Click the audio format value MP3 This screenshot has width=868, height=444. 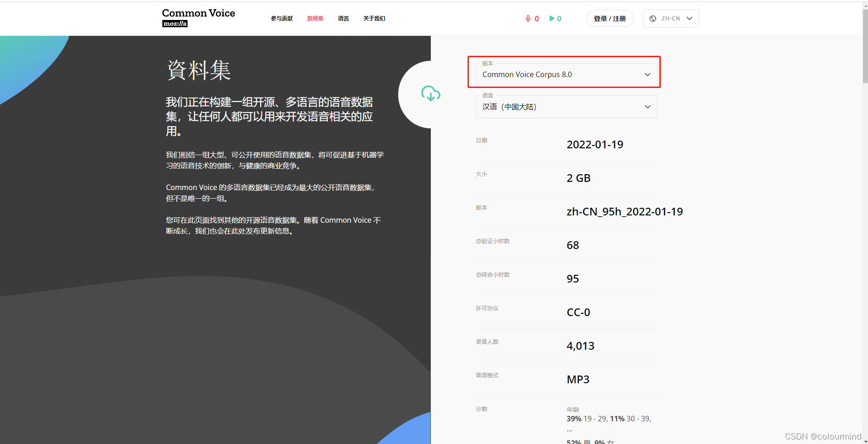(578, 380)
